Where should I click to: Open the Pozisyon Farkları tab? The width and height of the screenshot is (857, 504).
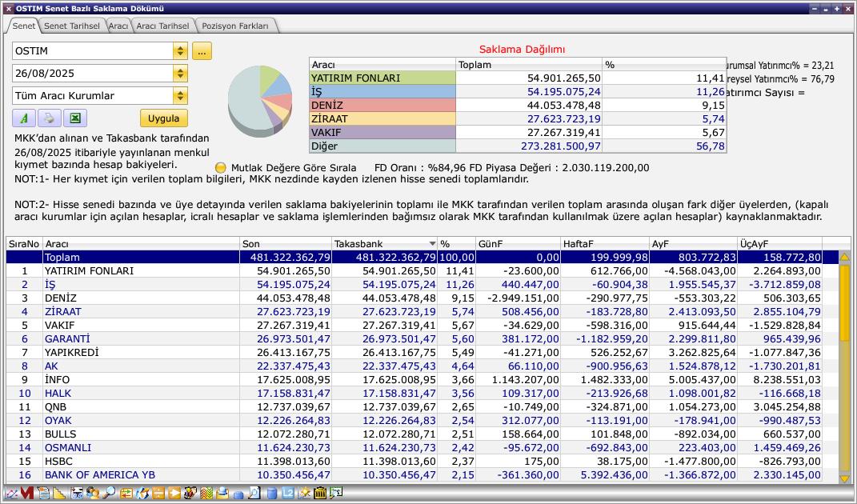(235, 26)
